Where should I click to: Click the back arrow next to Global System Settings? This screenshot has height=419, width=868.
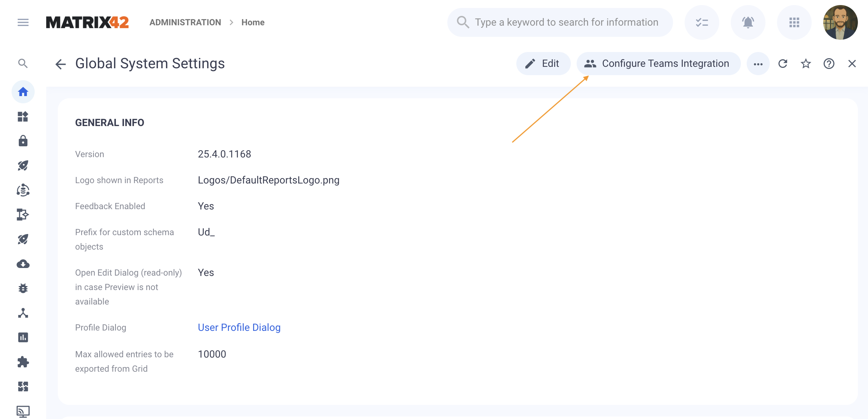(61, 64)
